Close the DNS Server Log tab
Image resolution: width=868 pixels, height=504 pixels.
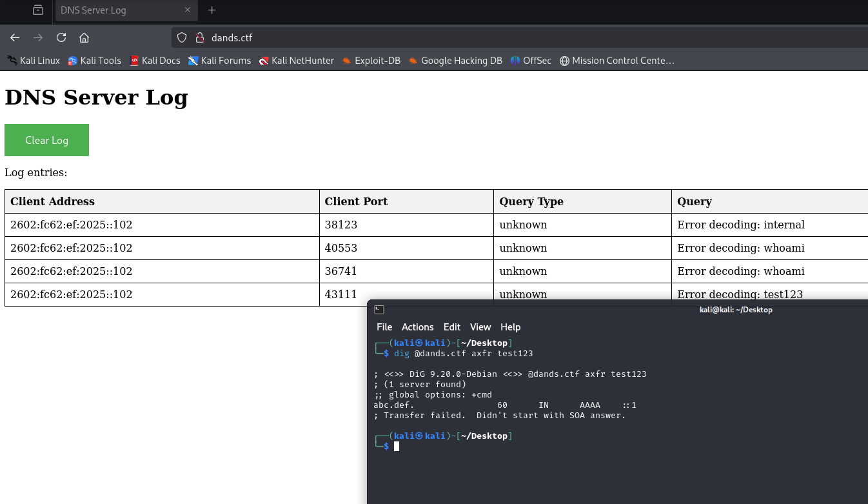pyautogui.click(x=188, y=10)
